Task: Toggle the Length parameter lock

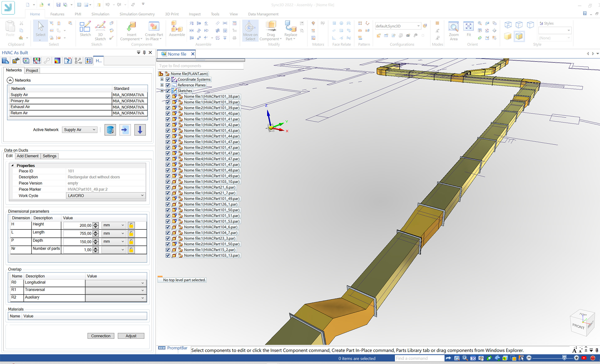Action: click(131, 233)
